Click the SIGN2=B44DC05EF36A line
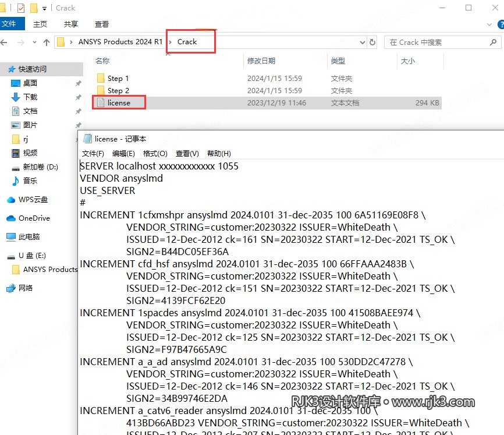 tap(178, 252)
